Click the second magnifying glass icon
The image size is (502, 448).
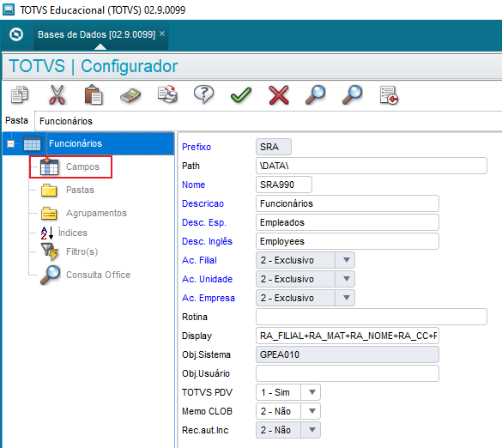pyautogui.click(x=352, y=94)
